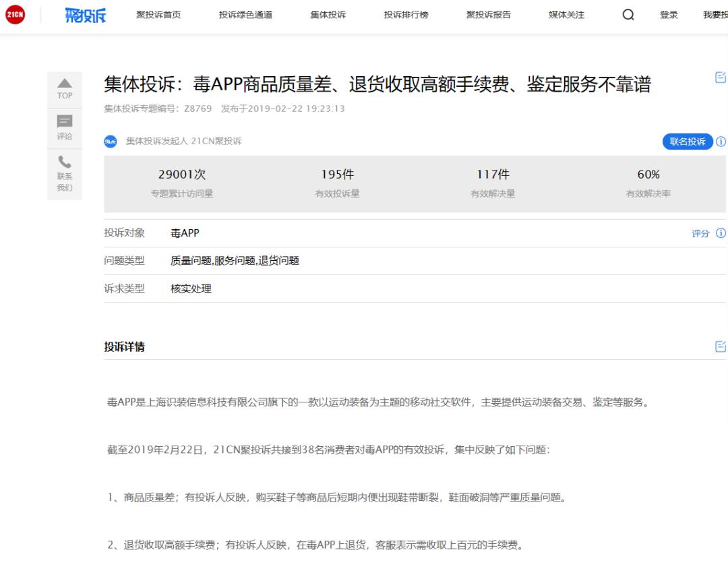Click the 21CN logo
The width and height of the screenshot is (728, 577).
(x=15, y=14)
